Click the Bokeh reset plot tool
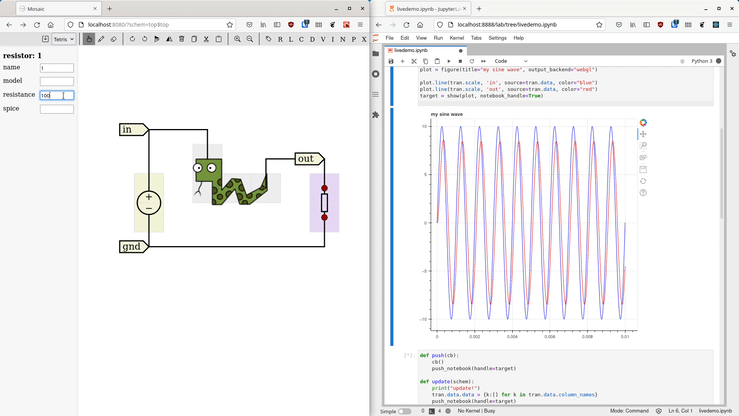Screen dimensions: 739x416 tap(643, 181)
